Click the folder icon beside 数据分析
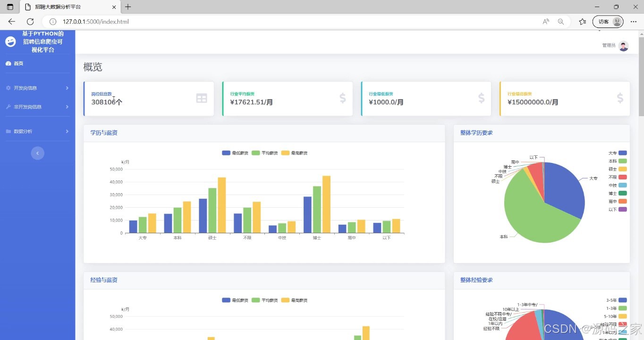644x340 pixels. 8,131
